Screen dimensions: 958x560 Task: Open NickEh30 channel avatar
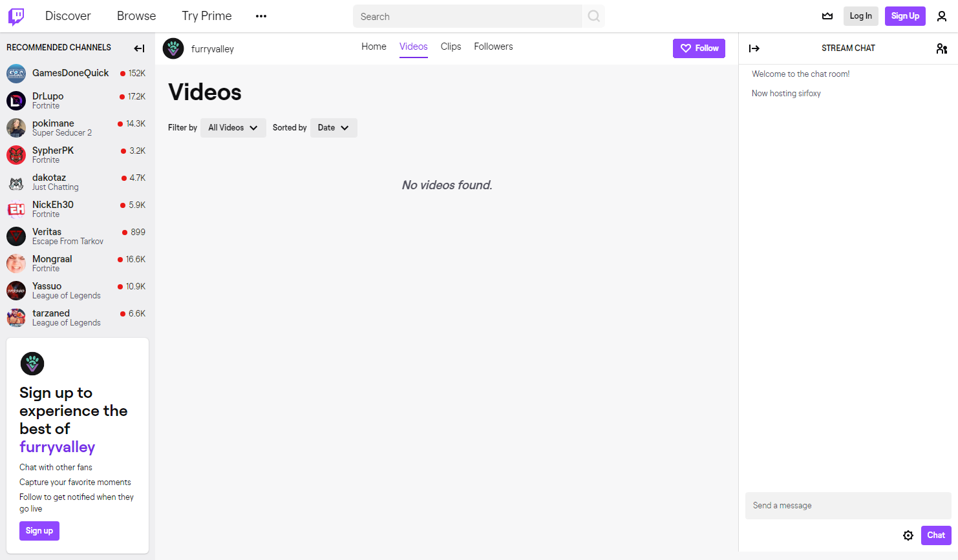tap(16, 209)
